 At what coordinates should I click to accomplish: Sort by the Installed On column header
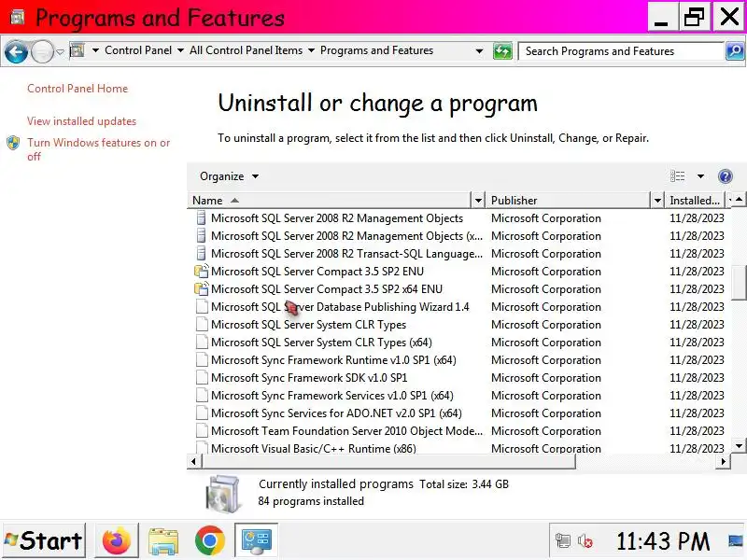tap(695, 201)
